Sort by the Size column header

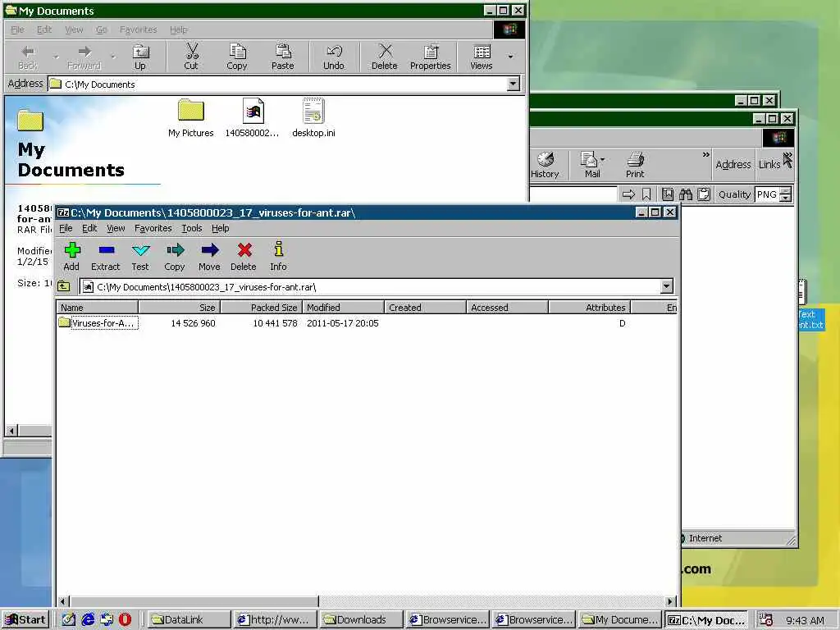point(179,308)
